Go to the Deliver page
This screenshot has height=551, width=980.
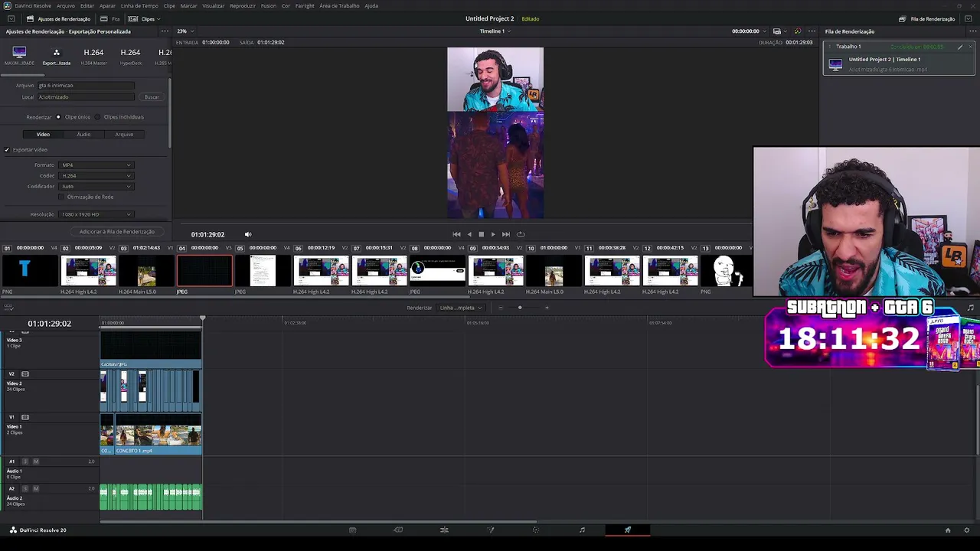coord(628,530)
